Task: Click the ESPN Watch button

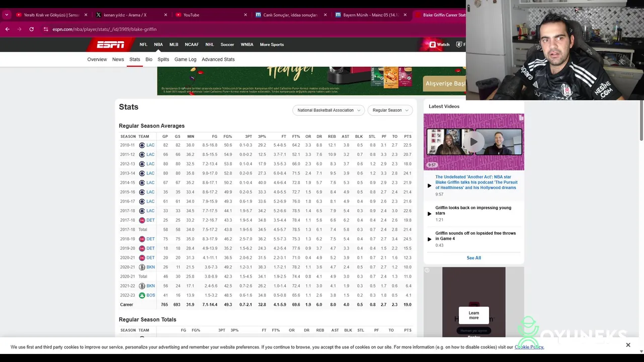Action: coord(439,45)
